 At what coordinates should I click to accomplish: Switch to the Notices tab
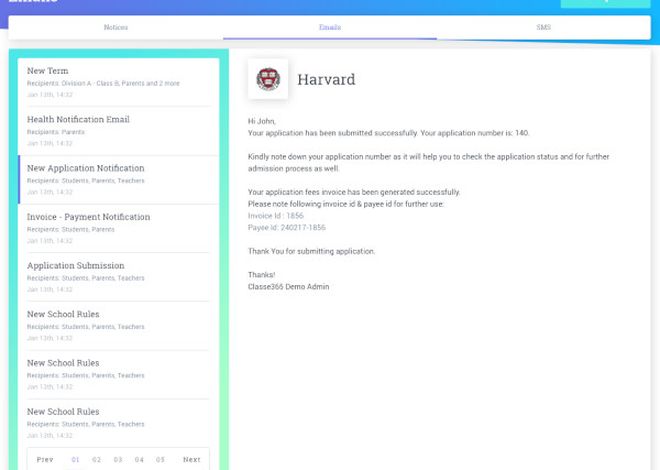116,27
